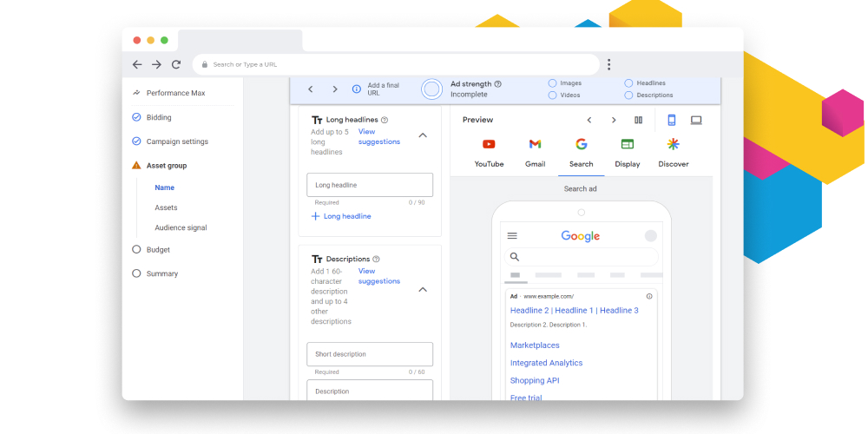Click the account avatar in phone preview

tap(651, 236)
